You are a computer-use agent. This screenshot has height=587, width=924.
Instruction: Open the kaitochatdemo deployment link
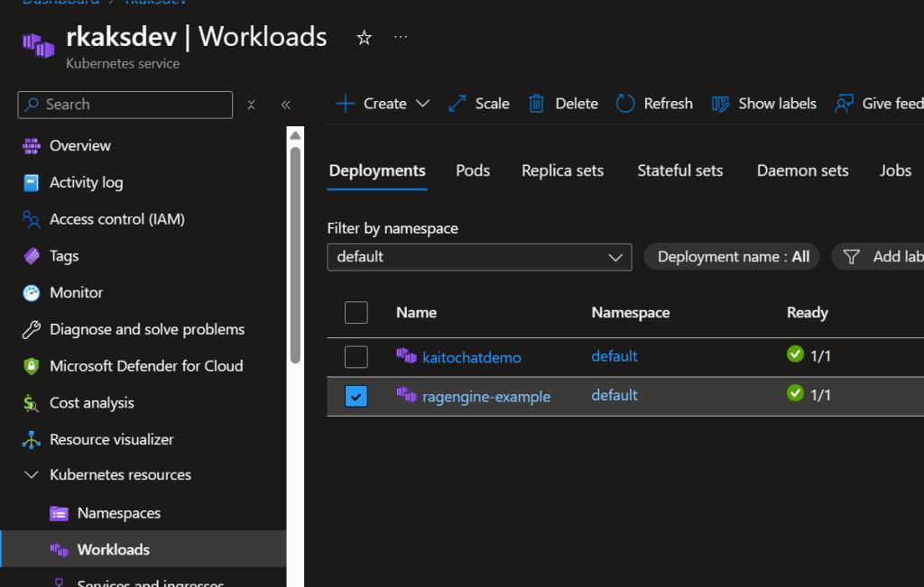point(471,358)
